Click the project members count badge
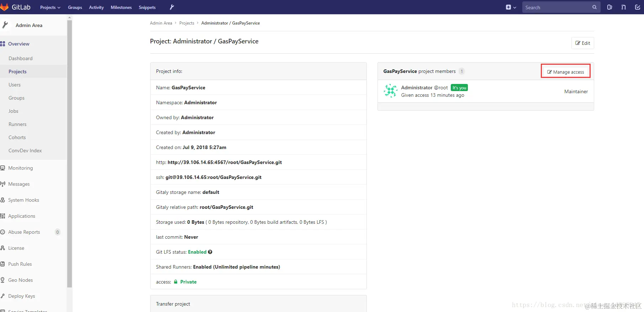 tap(462, 71)
